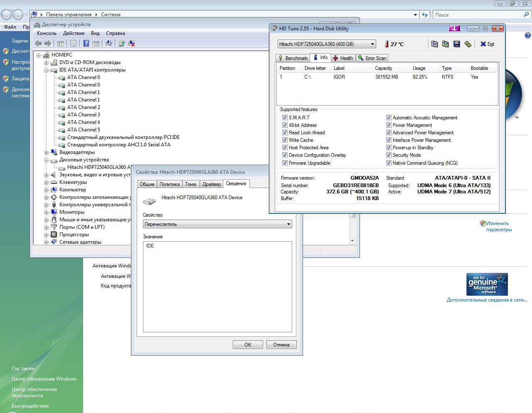
Task: Click the scan for hardware changes icon
Action: 109,43
